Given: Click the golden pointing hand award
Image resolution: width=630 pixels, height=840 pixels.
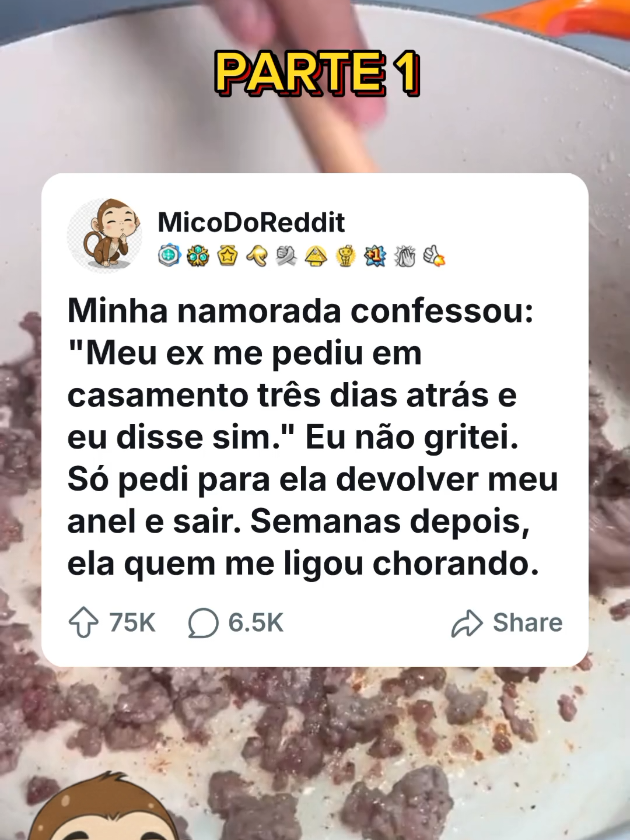Looking at the screenshot, I should coord(257,256).
